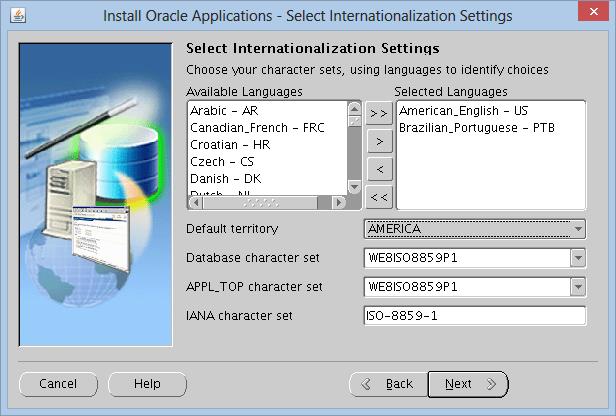
Task: Move all languages with >> button
Action: pyautogui.click(x=379, y=114)
